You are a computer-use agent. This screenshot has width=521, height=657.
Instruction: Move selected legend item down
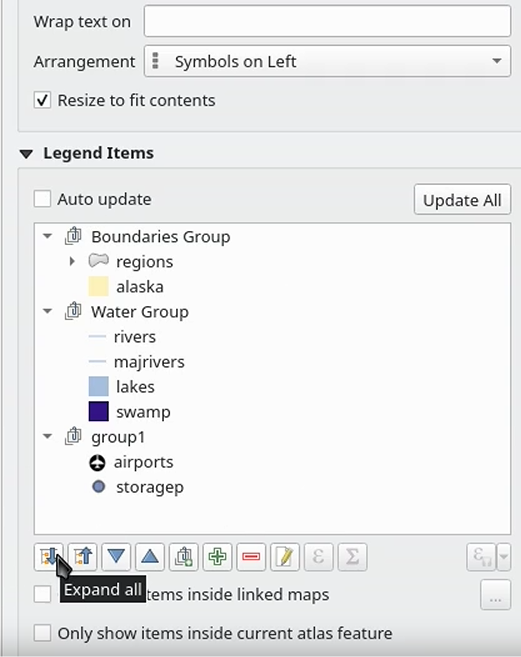[x=116, y=556]
